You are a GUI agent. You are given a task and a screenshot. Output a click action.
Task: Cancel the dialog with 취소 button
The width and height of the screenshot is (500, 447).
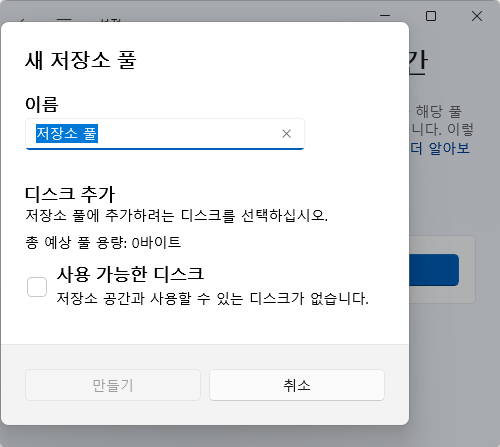click(297, 385)
